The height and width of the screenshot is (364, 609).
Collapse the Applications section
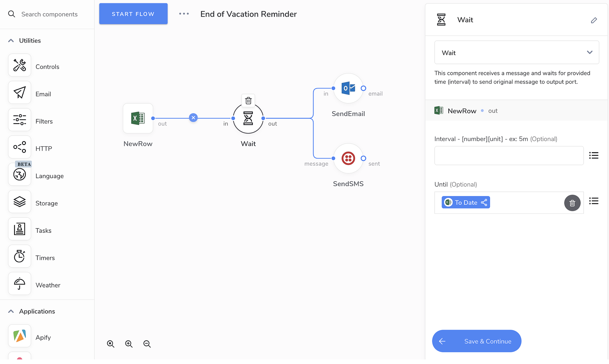[11, 311]
